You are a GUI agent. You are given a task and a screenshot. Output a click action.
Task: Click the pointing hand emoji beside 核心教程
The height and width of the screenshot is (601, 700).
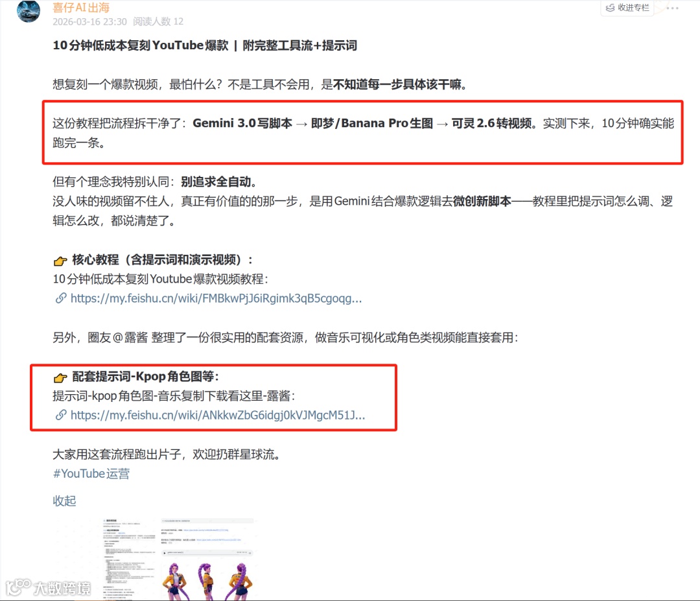[x=60, y=261]
